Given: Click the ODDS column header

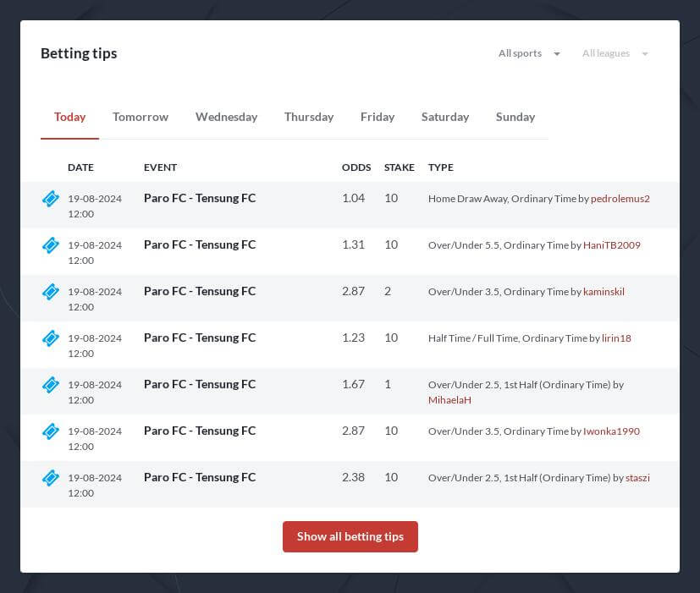Looking at the screenshot, I should pos(356,167).
